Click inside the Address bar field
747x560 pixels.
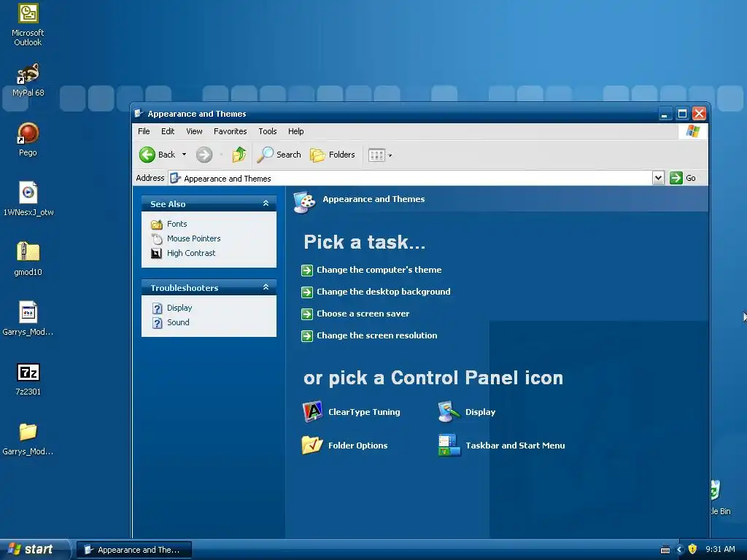click(411, 178)
